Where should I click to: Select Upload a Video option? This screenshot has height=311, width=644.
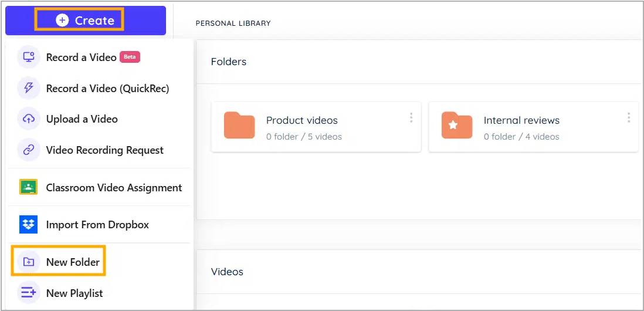[x=82, y=119]
